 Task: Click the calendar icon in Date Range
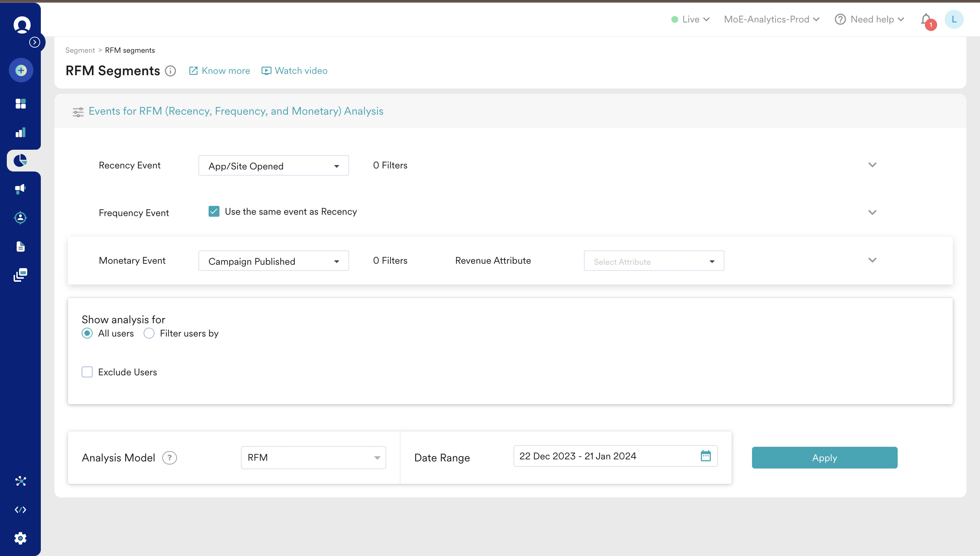706,456
